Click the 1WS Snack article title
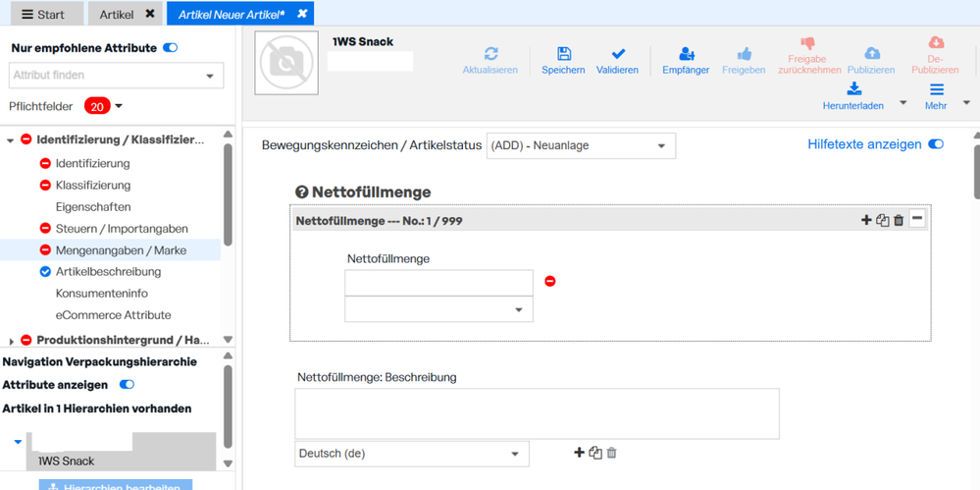Screen dimensions: 980x490 tap(363, 42)
